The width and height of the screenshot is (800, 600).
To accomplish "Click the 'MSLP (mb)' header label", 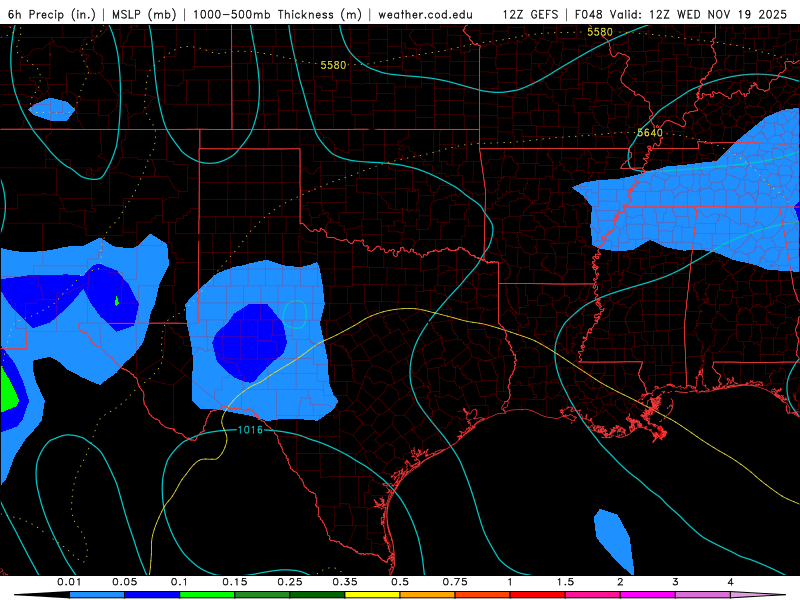I will pos(144,14).
